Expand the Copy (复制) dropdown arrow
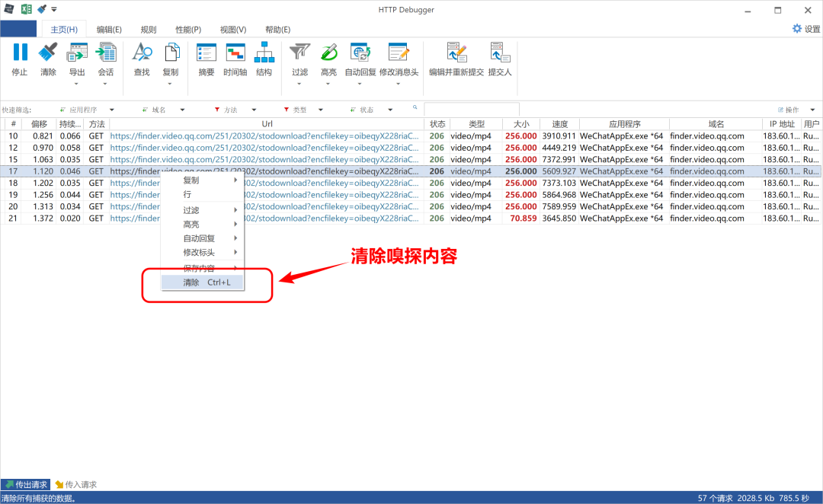 click(x=170, y=84)
